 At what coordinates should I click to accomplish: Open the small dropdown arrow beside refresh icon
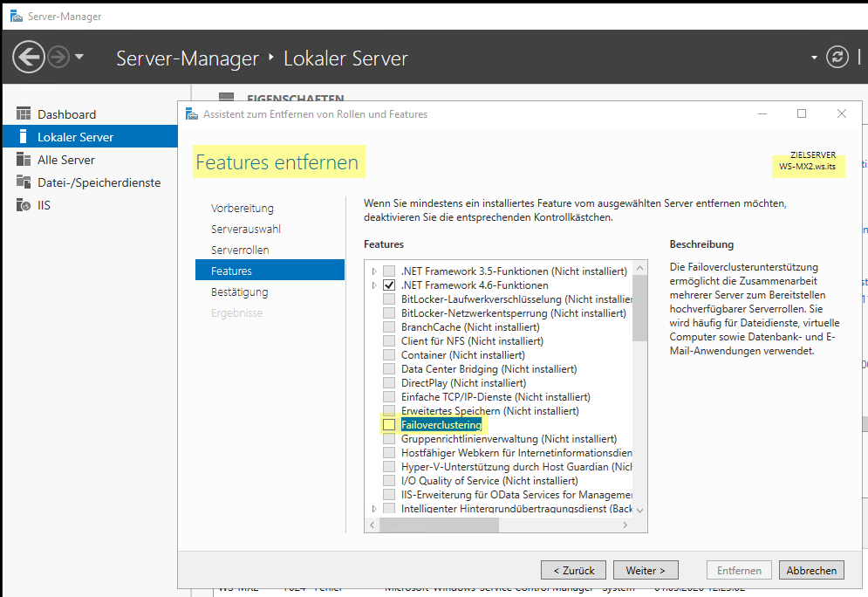[x=814, y=58]
